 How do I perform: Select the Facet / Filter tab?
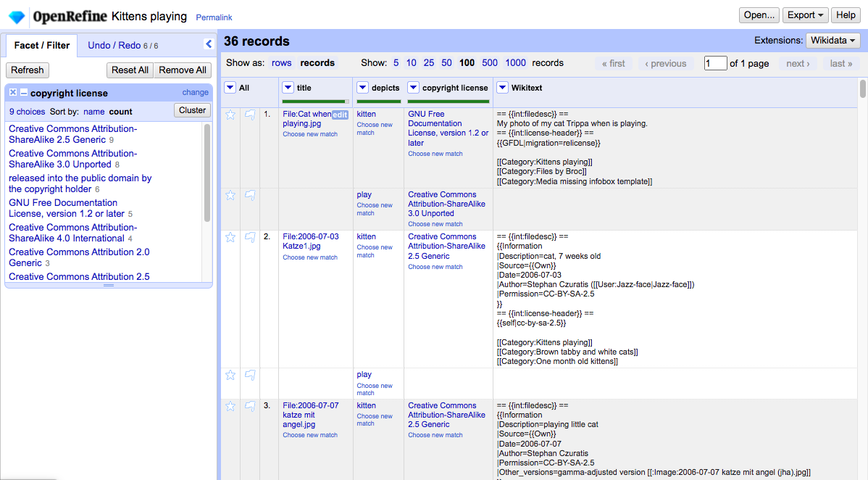[x=41, y=45]
